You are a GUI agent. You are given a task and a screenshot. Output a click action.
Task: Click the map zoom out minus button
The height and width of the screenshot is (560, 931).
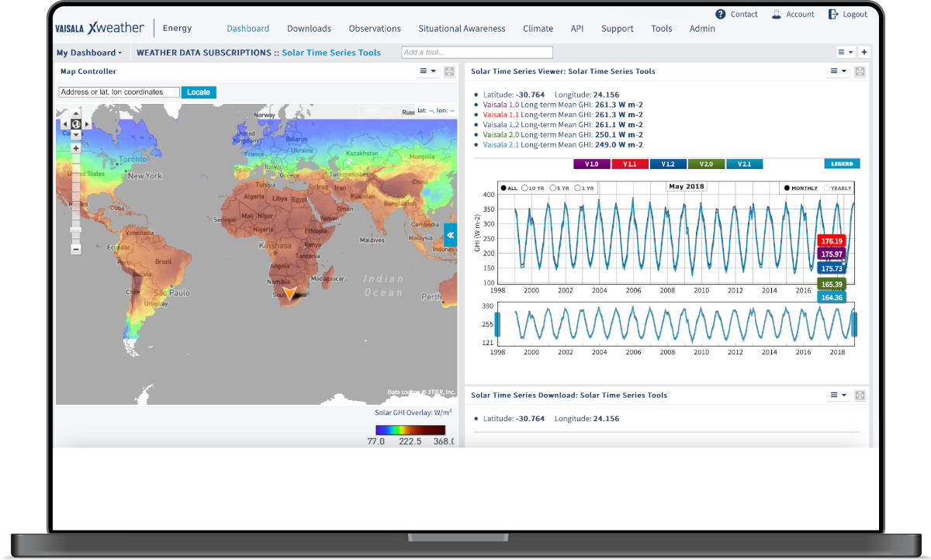pyautogui.click(x=76, y=249)
